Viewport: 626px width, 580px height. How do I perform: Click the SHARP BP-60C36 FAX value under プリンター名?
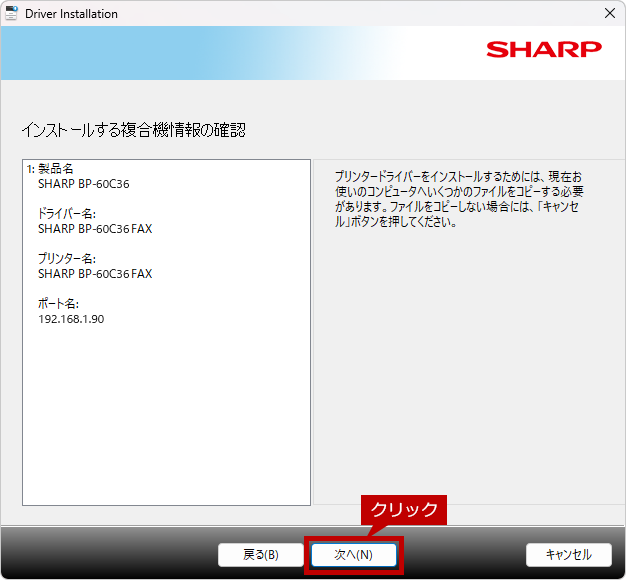click(95, 274)
